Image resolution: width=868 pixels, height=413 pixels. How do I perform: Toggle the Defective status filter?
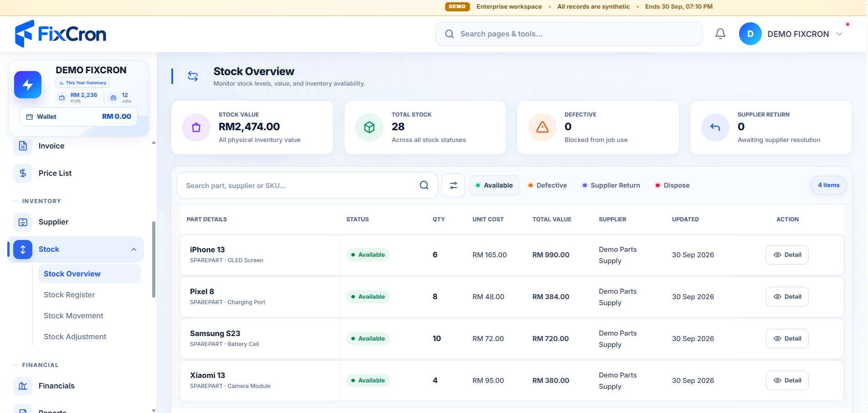[x=547, y=185]
